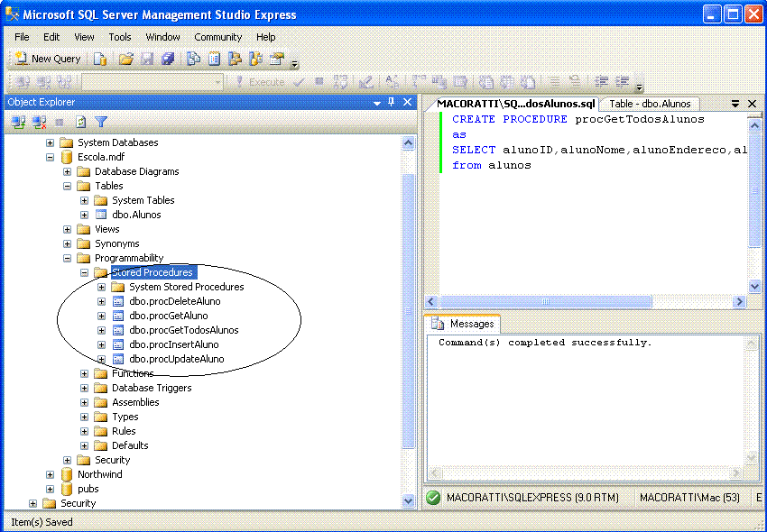Click the Save All disks icon
This screenshot has height=532, width=767.
click(x=168, y=60)
